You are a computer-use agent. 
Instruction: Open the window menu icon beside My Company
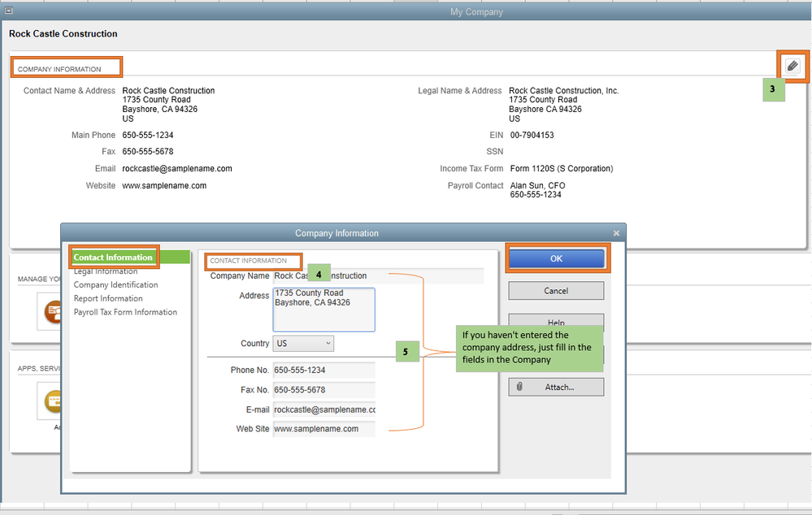(x=8, y=11)
